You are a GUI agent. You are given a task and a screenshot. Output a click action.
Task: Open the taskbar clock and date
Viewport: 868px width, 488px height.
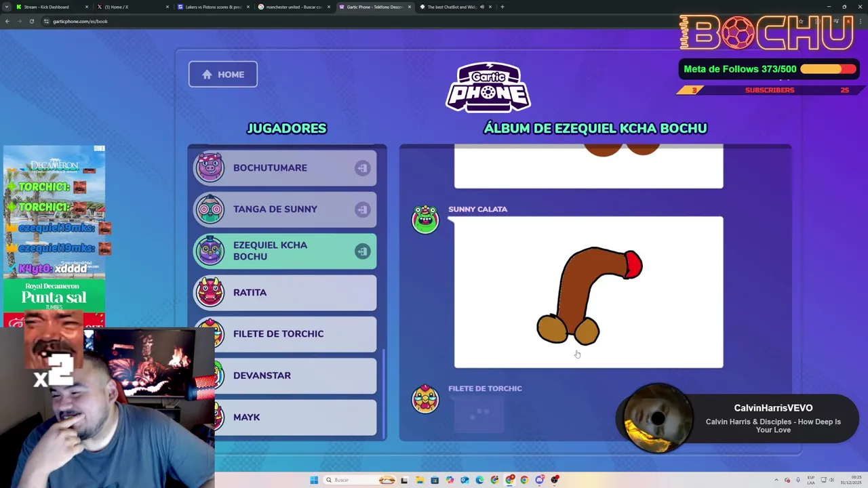coord(851,480)
